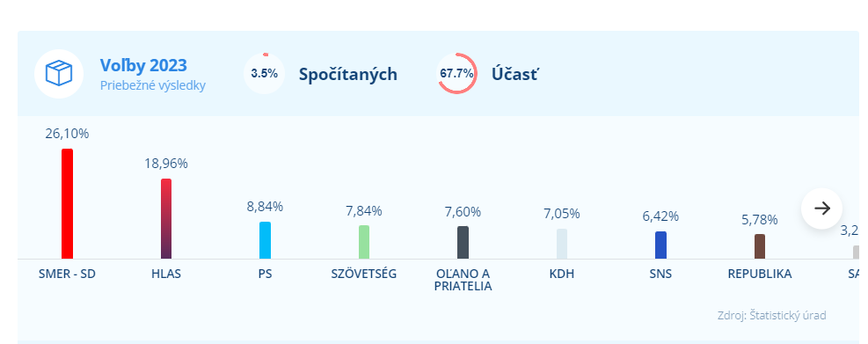Click the light blue PS bar
This screenshot has width=868, height=344.
266,240
